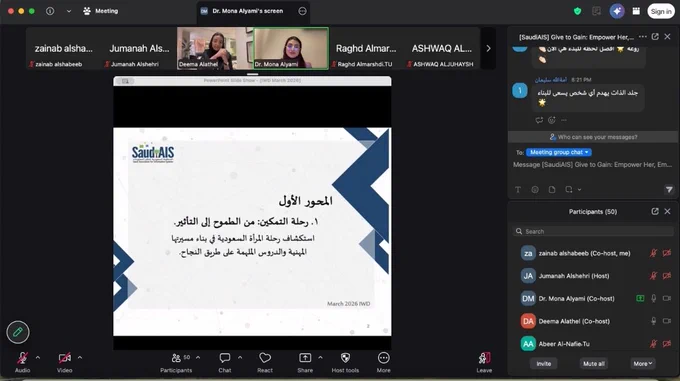Toggle zainab alshabeeb's microphone in participants list

point(653,253)
